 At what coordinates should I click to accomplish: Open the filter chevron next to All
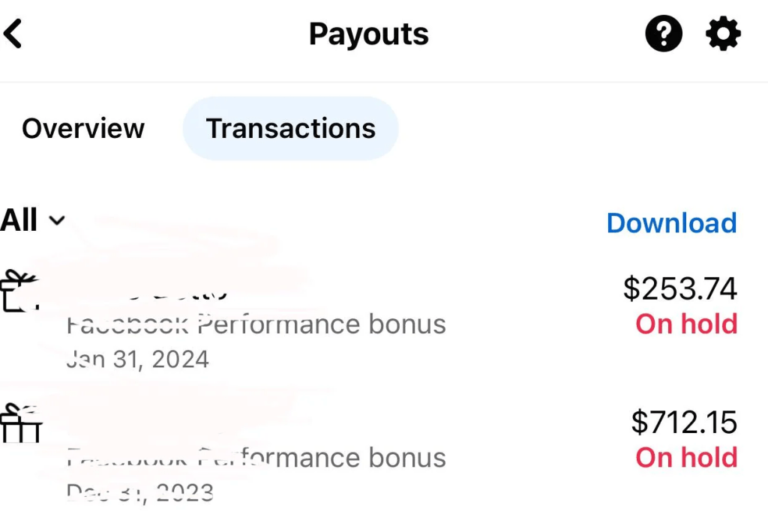(57, 221)
